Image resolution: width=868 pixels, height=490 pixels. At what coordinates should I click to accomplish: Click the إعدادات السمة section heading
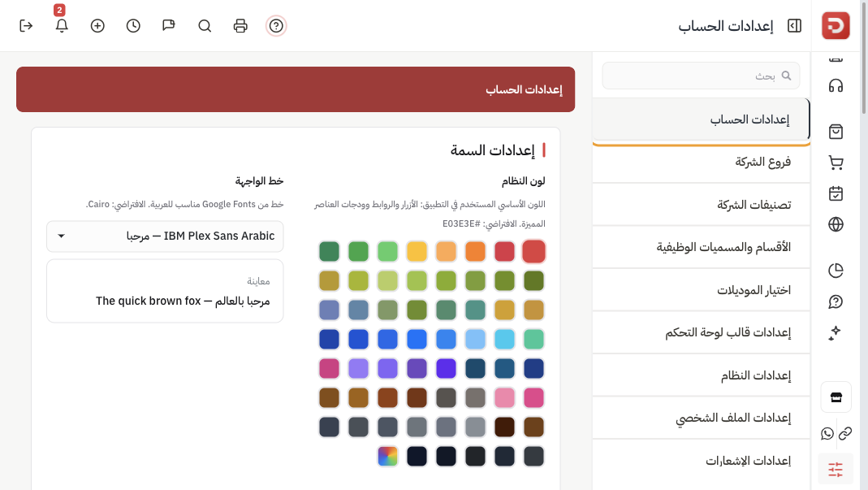493,150
